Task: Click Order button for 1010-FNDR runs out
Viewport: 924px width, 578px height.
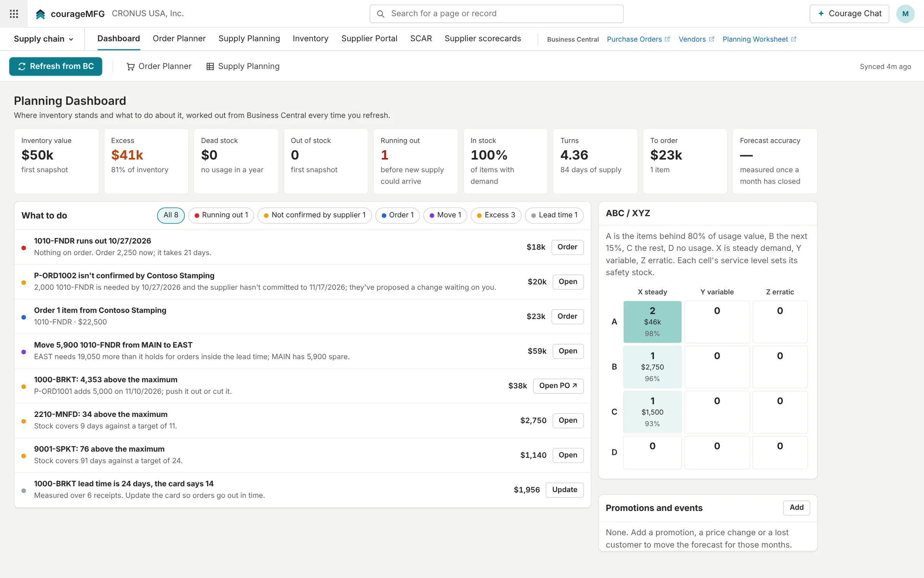Action: coord(567,247)
